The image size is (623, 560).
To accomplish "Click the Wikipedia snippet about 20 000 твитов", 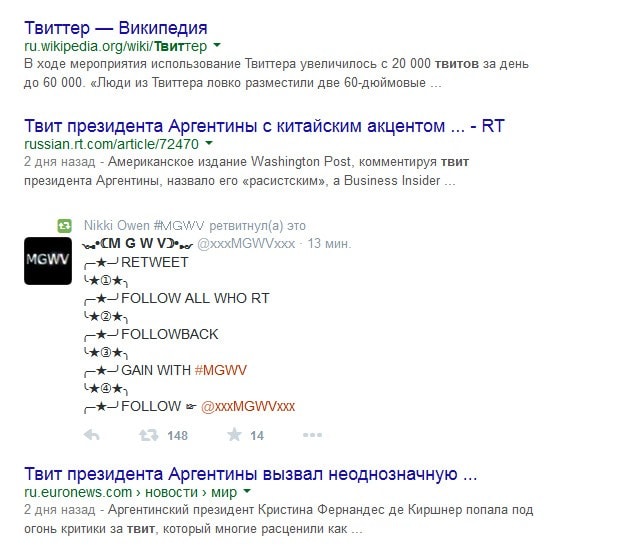I will (x=277, y=73).
